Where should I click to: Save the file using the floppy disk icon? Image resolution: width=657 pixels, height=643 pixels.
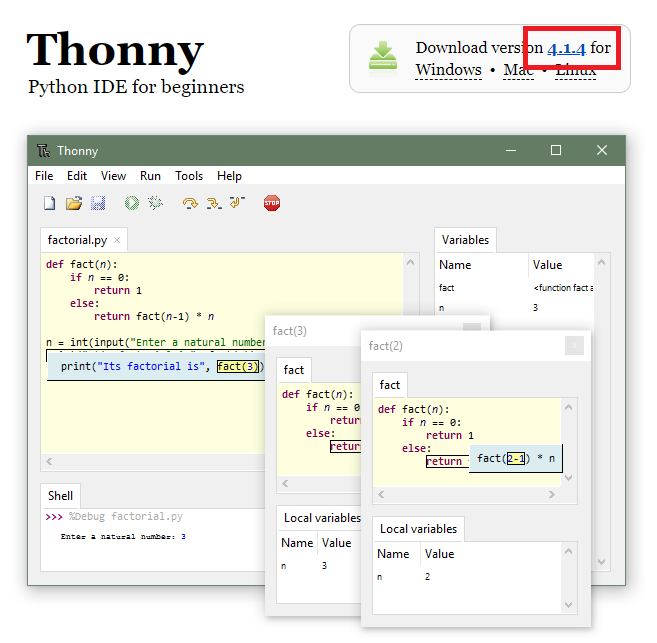click(98, 203)
